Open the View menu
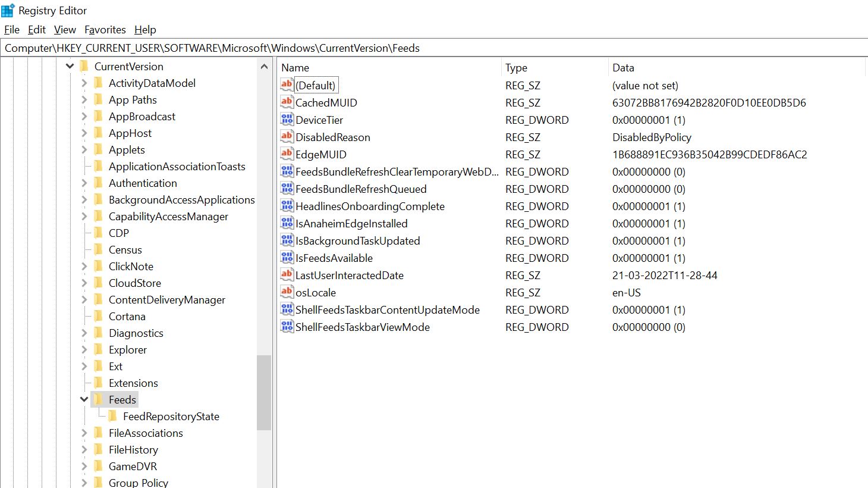This screenshot has width=868, height=488. [x=64, y=29]
